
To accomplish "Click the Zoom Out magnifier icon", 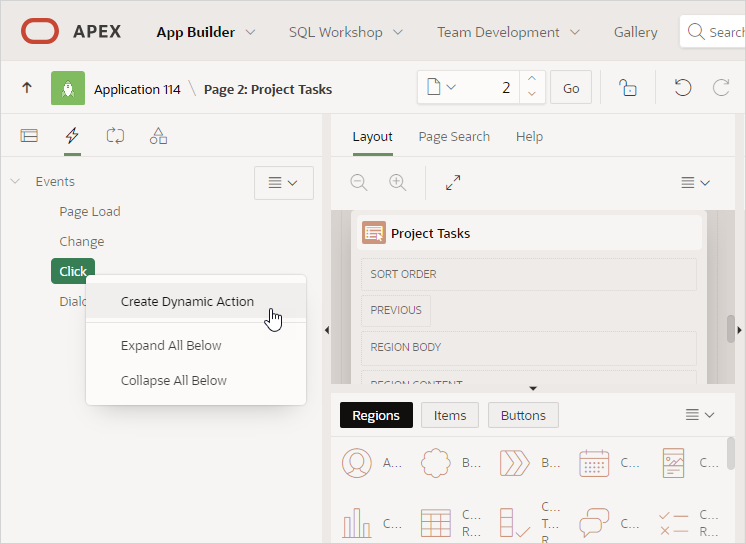I will (x=359, y=183).
